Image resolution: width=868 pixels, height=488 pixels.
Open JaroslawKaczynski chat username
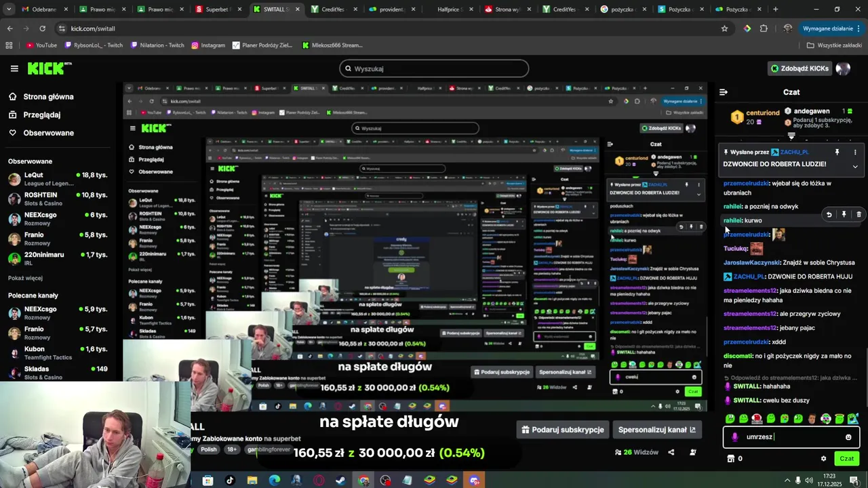click(x=752, y=262)
